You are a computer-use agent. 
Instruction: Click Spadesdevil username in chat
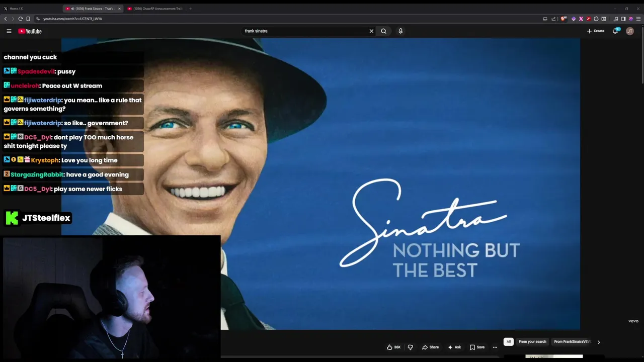click(36, 71)
